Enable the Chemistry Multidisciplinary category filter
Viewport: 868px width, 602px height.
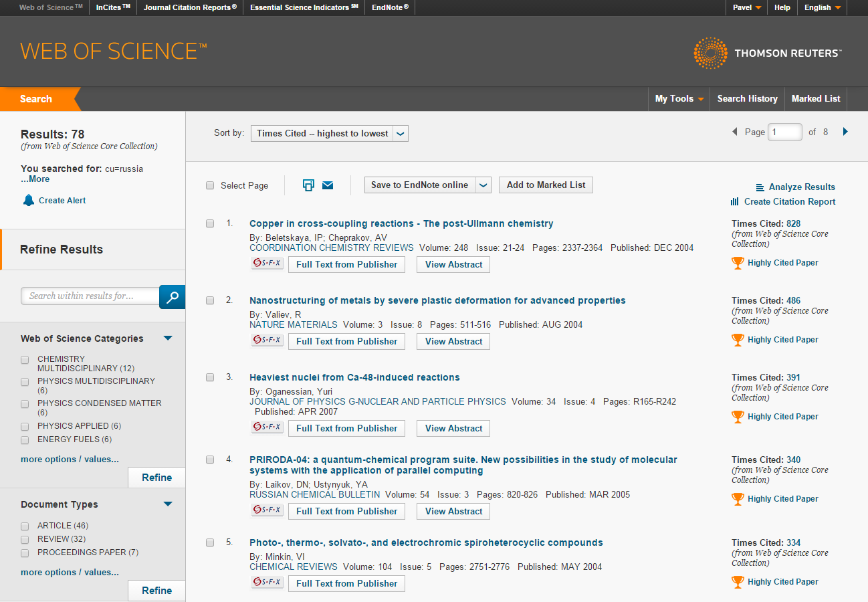tap(25, 360)
